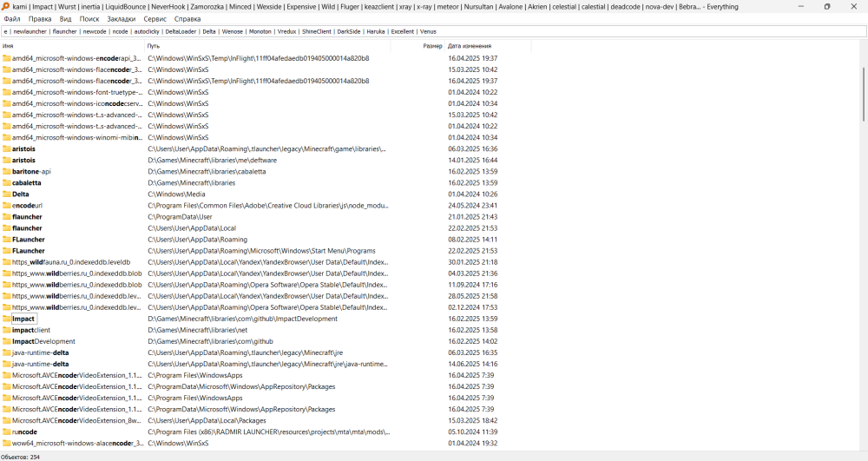This screenshot has width=868, height=461.
Task: Click folder icon of amd64_microsoft-windows-iconcodecserv row
Action: click(x=7, y=103)
